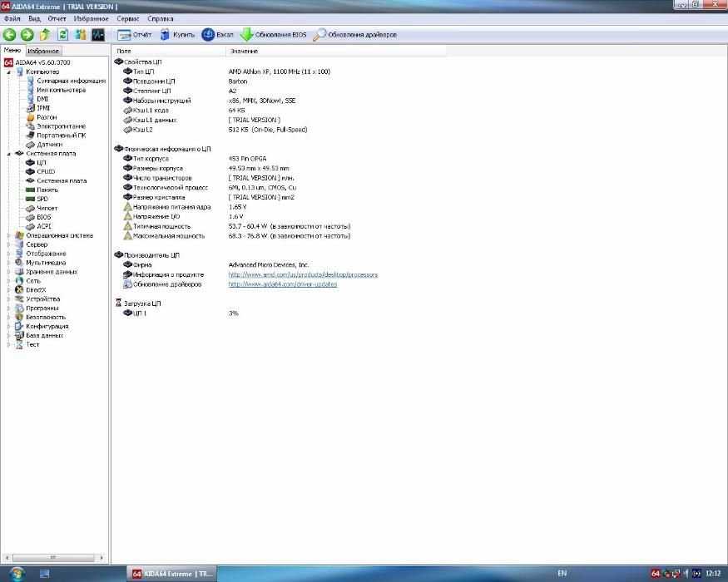Open Отчёт report toolbar button

click(x=134, y=35)
